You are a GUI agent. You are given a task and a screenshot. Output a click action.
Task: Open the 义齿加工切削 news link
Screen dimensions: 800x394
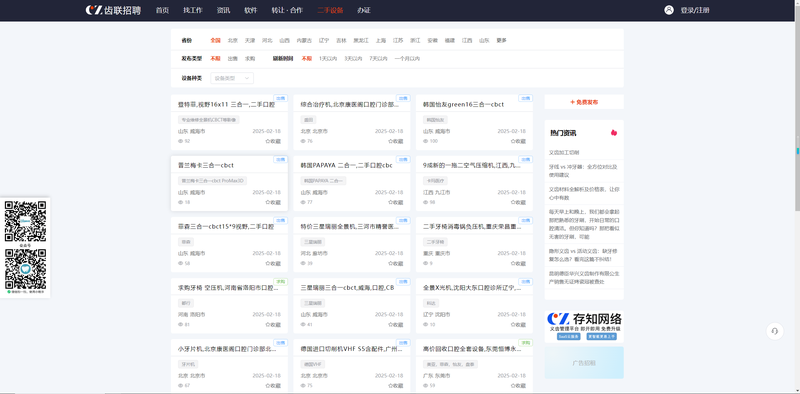[564, 153]
